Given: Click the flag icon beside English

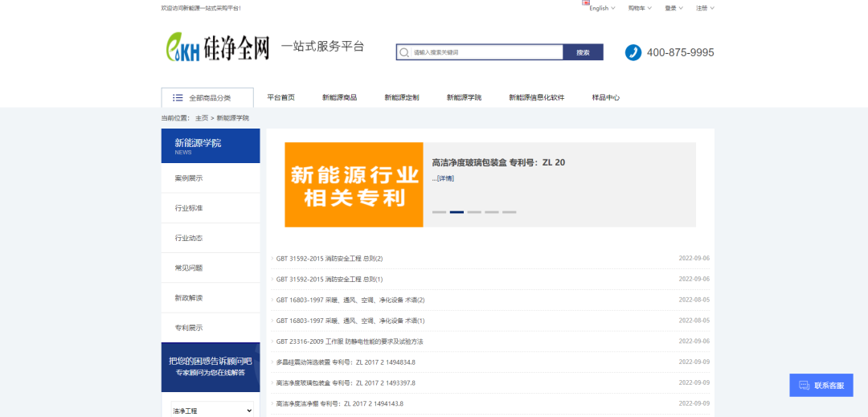Looking at the screenshot, I should 586,3.
